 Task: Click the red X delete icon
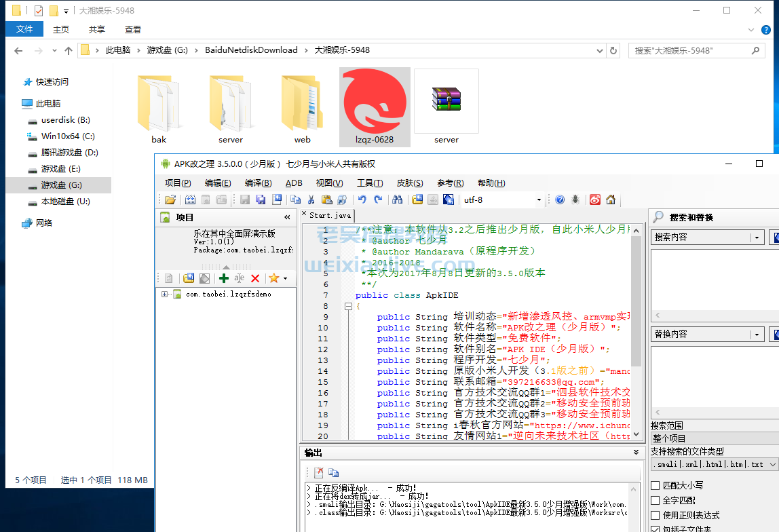tap(255, 278)
